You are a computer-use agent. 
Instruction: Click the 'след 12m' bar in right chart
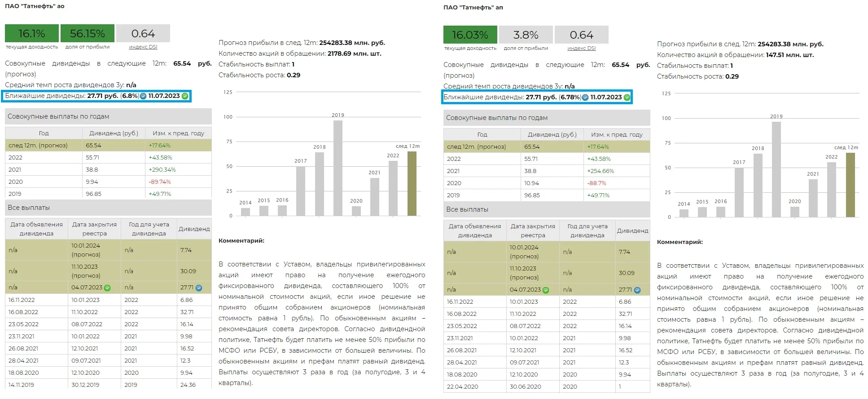[x=850, y=185]
